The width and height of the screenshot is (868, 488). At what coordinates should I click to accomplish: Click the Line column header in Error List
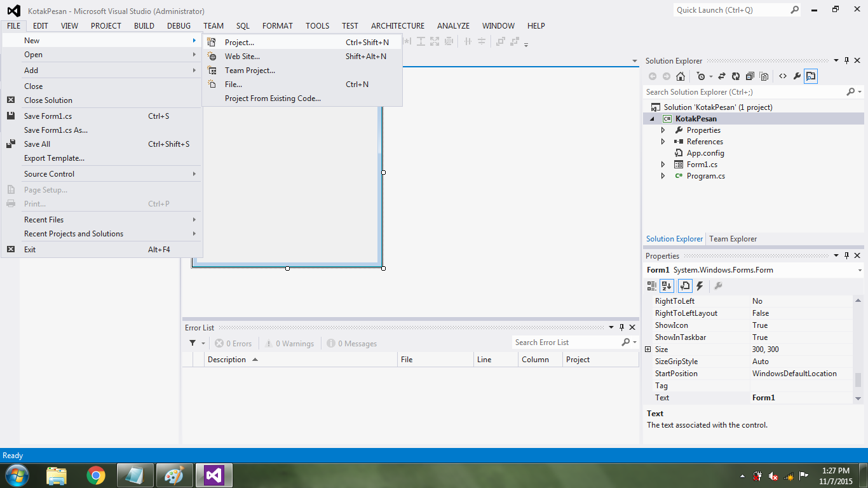(x=496, y=360)
